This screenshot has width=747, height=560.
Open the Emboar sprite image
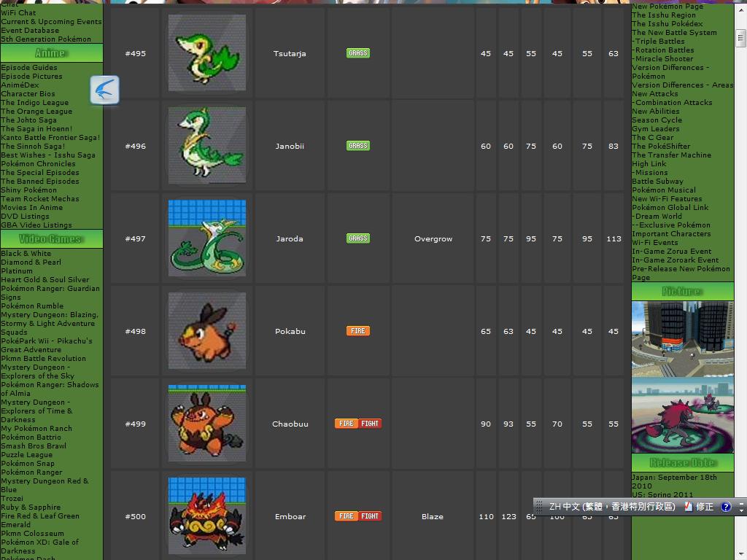pos(207,516)
